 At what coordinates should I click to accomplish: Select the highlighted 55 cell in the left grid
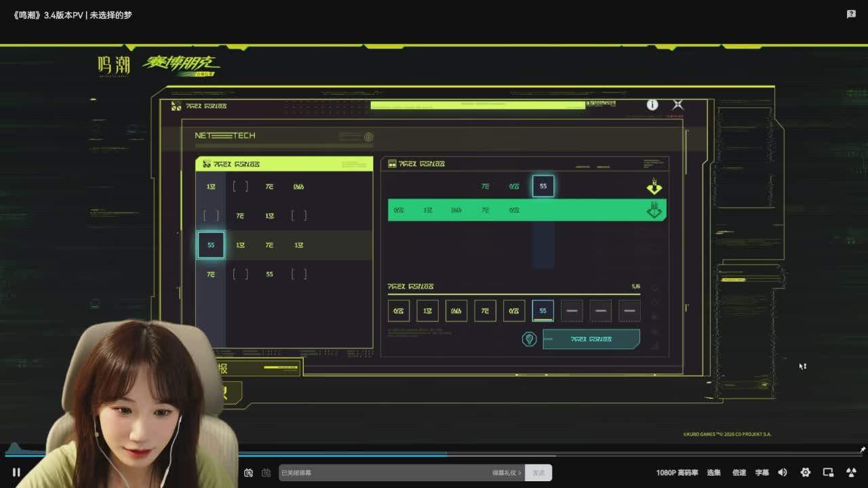211,245
